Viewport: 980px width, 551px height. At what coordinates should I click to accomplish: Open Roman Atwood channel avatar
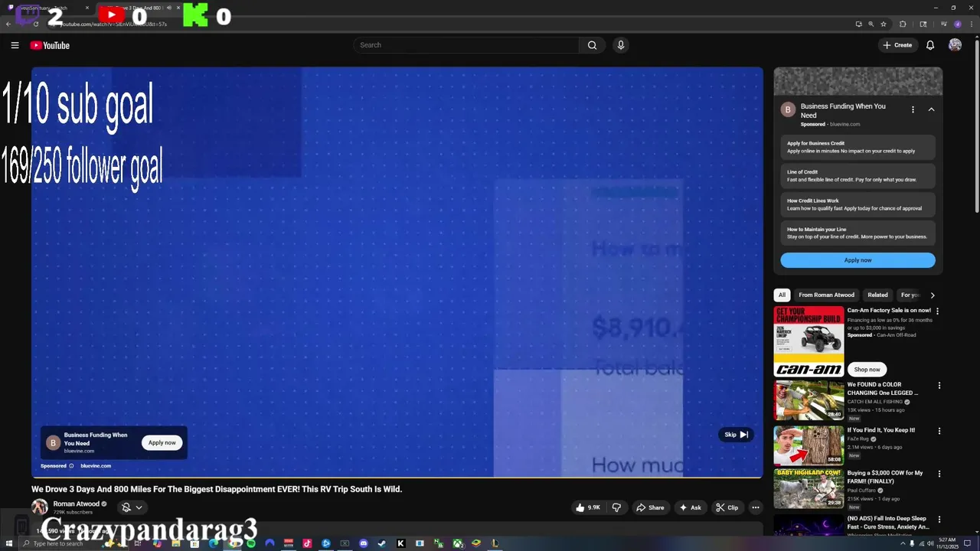click(40, 507)
